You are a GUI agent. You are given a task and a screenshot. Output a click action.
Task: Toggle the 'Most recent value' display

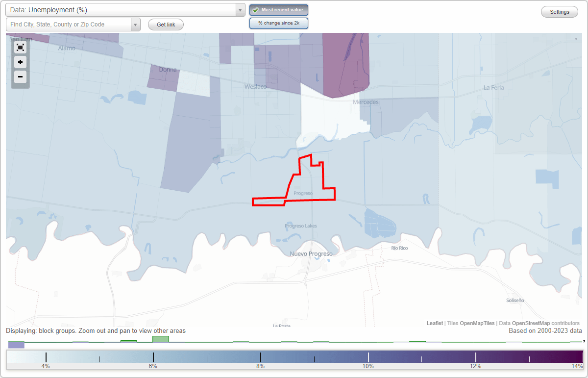(x=278, y=9)
